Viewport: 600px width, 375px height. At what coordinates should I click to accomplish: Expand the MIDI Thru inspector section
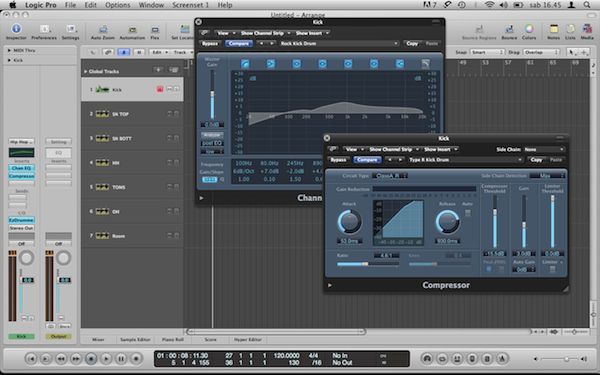point(9,50)
